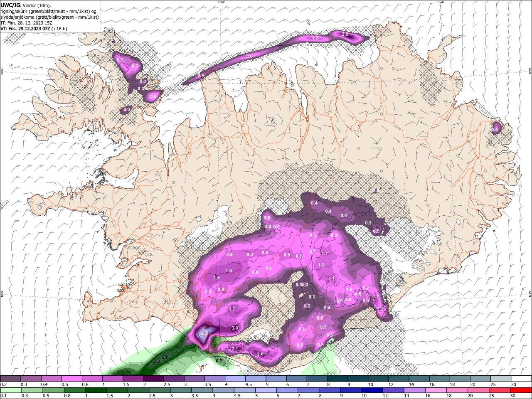
Task: Select the white top-row swatch after 30
Action: (521, 378)
